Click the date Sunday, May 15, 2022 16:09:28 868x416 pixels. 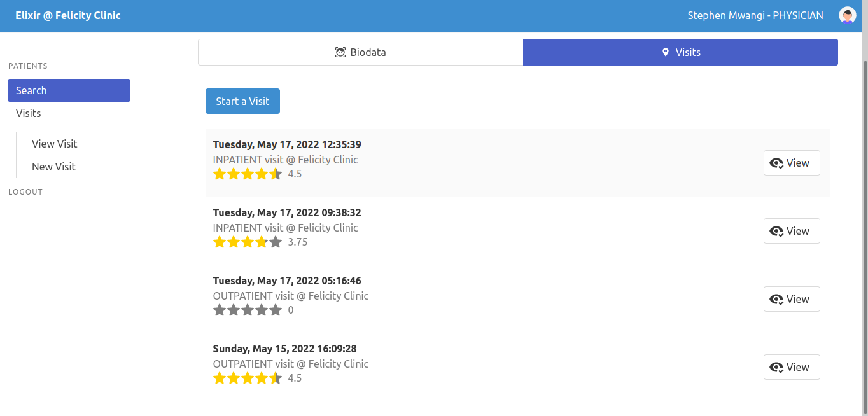[x=285, y=349]
